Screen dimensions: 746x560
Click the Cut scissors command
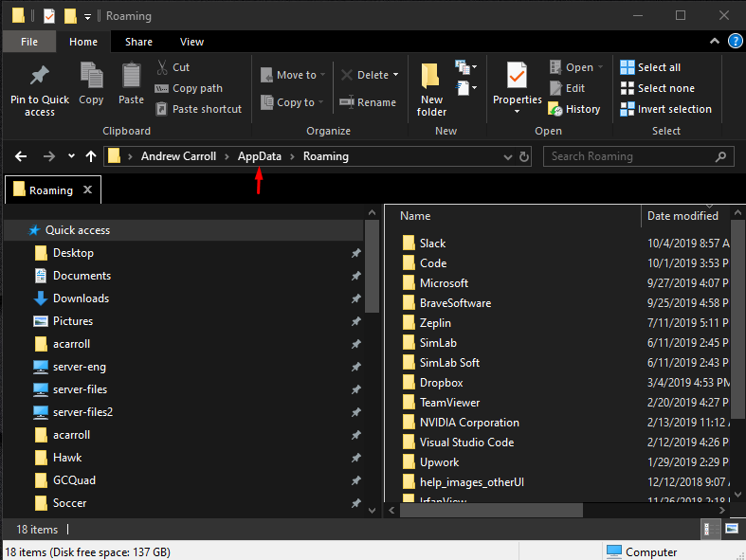pos(173,67)
